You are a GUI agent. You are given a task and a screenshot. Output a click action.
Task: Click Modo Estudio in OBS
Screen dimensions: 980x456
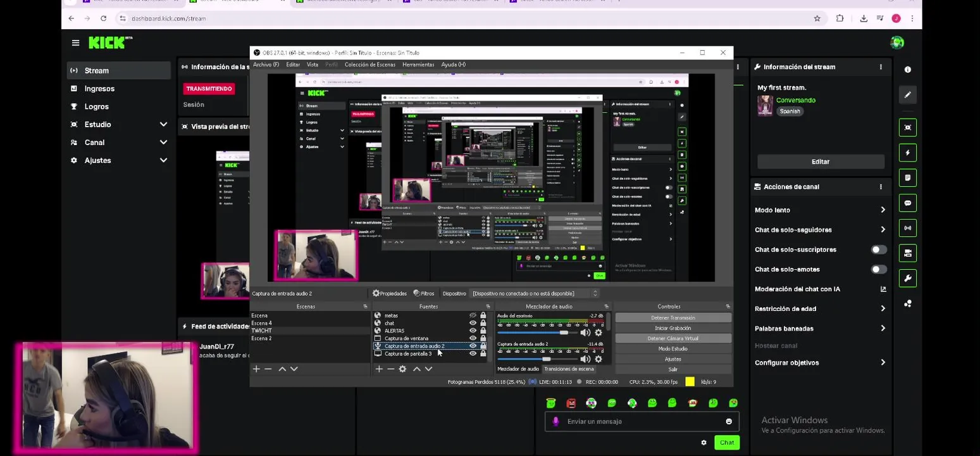pos(673,349)
